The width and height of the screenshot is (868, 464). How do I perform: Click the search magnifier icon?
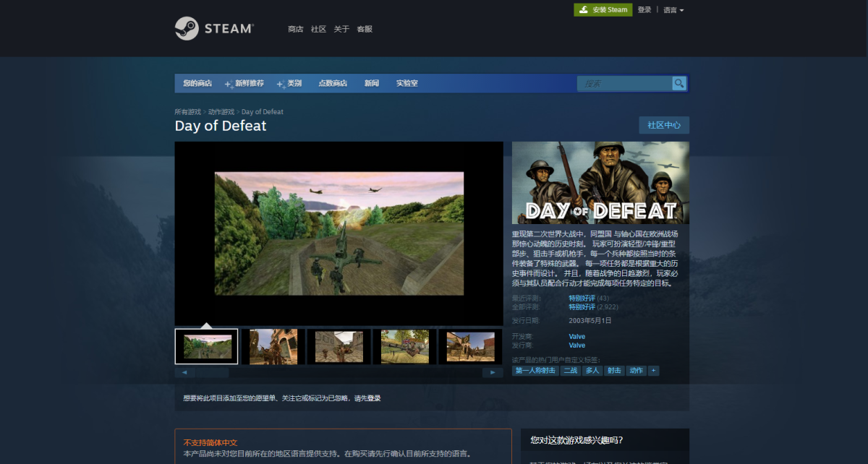(x=678, y=84)
